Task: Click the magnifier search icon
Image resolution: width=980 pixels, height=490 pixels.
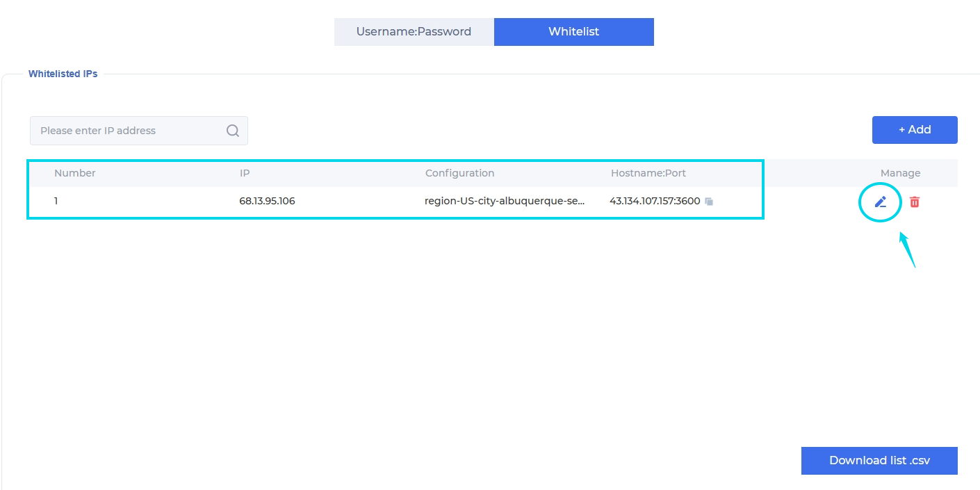Action: coord(233,131)
